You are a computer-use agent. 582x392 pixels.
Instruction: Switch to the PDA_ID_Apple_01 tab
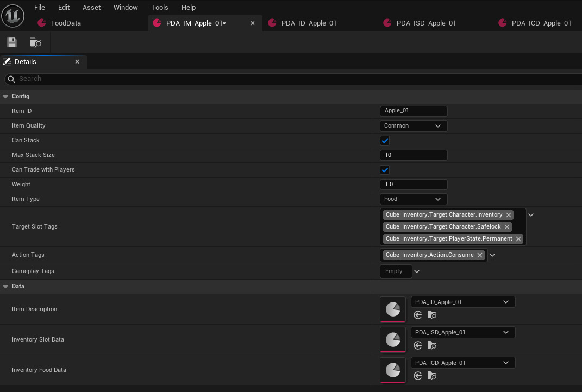[309, 23]
